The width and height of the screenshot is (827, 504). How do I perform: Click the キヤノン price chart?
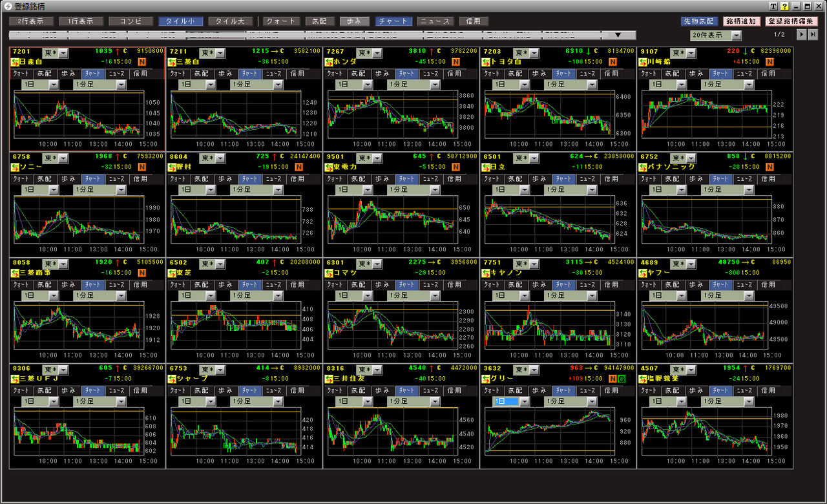click(548, 326)
